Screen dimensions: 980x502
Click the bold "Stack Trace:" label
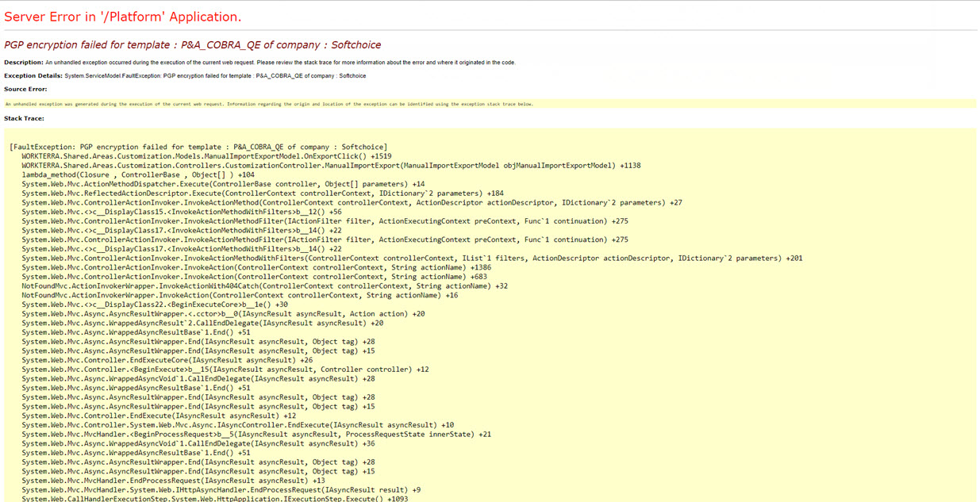point(24,118)
